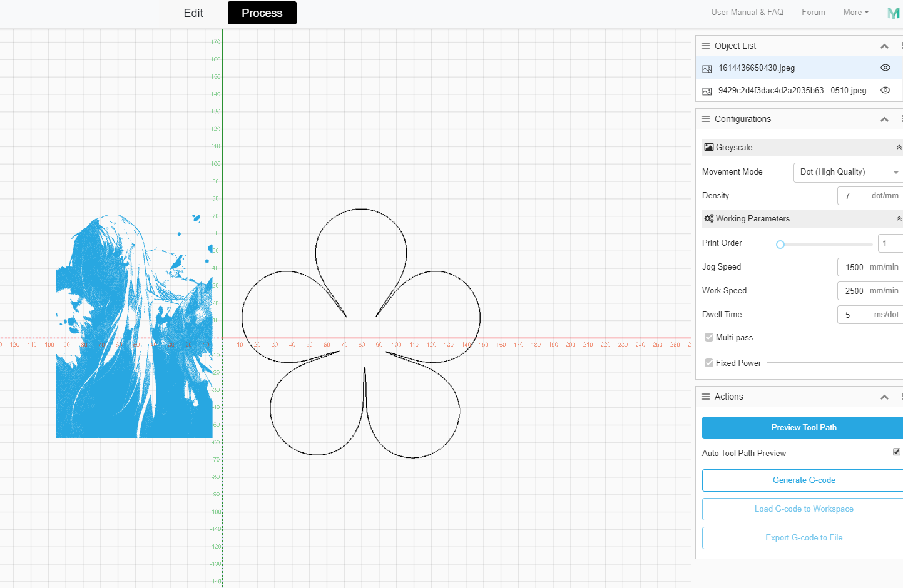Click the Working Parameters gears icon

point(709,218)
